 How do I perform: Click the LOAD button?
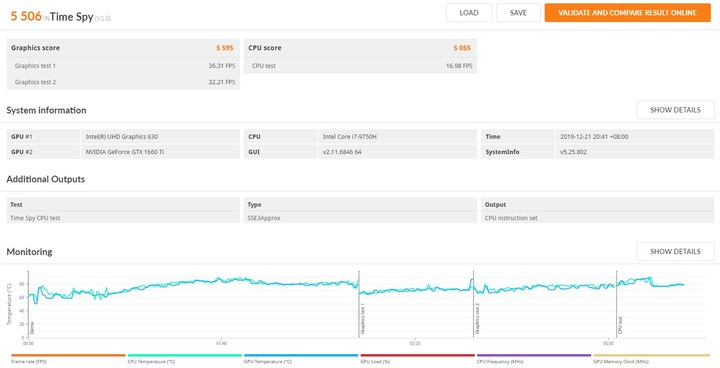[x=469, y=13]
